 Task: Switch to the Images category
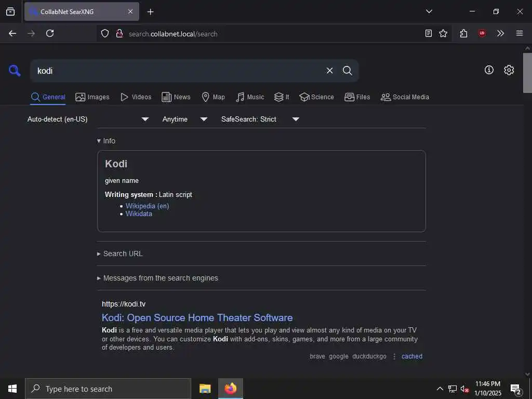(x=92, y=97)
